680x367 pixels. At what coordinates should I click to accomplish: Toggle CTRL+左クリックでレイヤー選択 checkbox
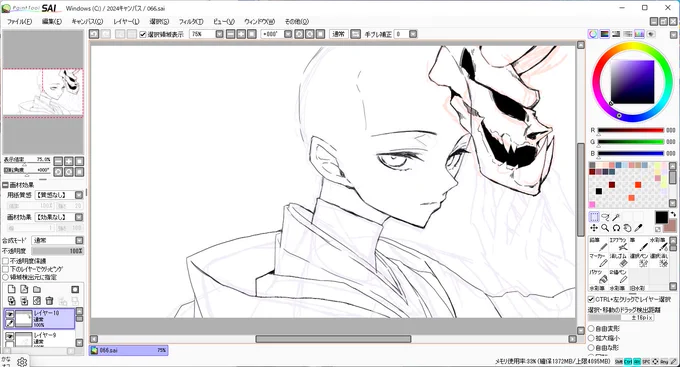pyautogui.click(x=591, y=299)
